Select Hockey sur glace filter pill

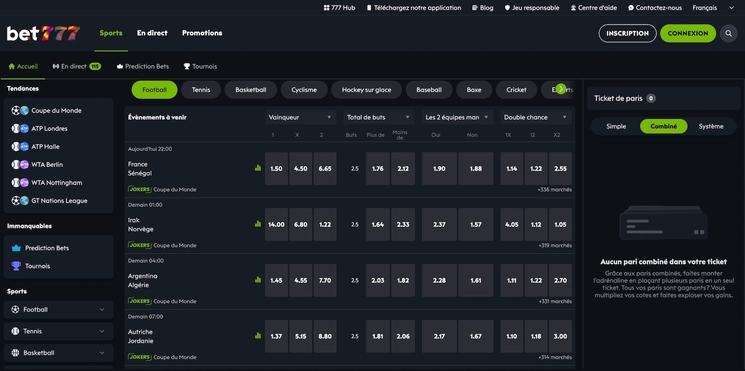pyautogui.click(x=366, y=90)
